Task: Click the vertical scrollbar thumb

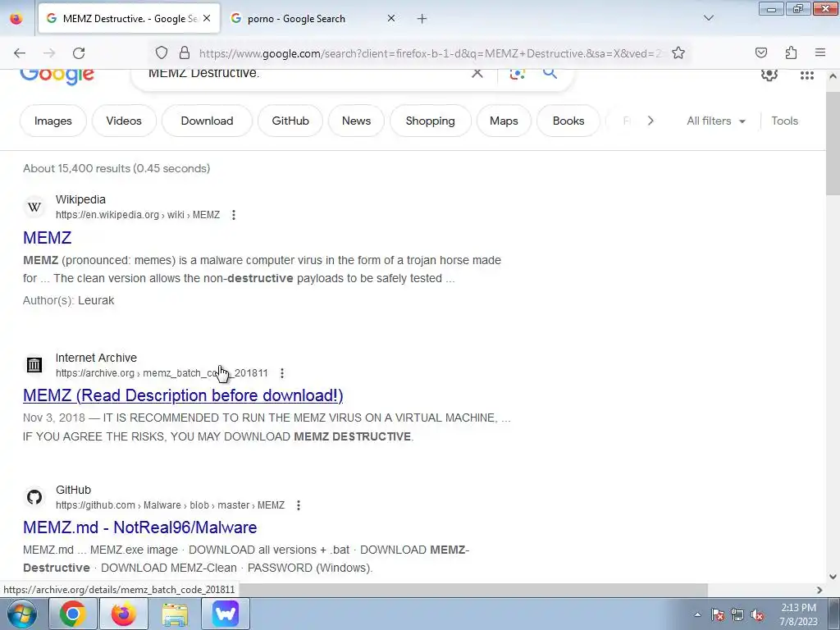Action: (x=833, y=144)
